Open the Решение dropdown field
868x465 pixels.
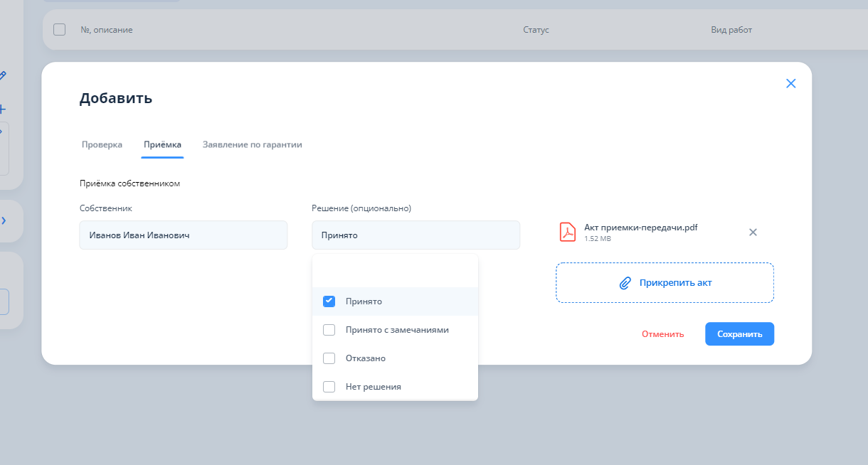tap(416, 235)
